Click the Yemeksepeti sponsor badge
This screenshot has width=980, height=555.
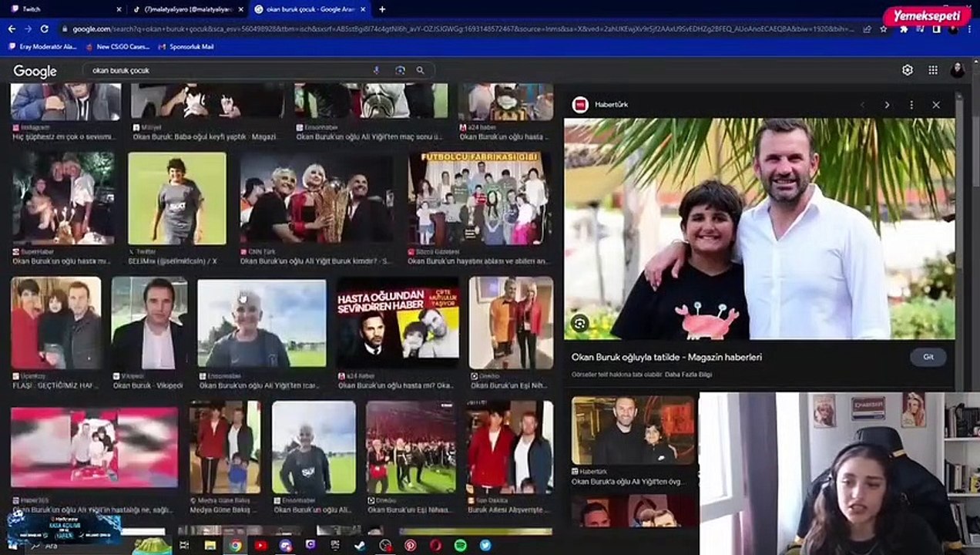point(927,15)
